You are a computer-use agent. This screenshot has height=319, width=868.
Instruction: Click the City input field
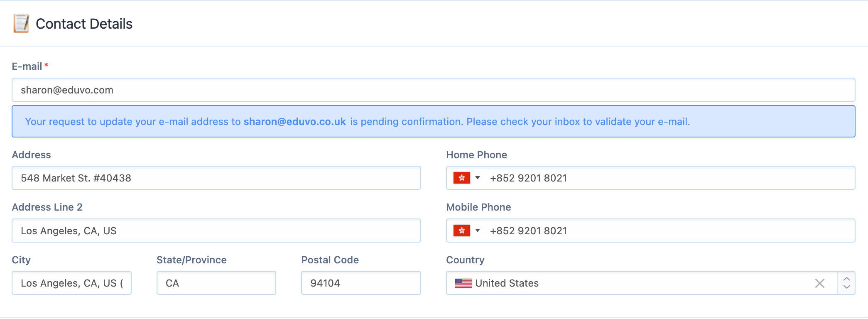[71, 283]
